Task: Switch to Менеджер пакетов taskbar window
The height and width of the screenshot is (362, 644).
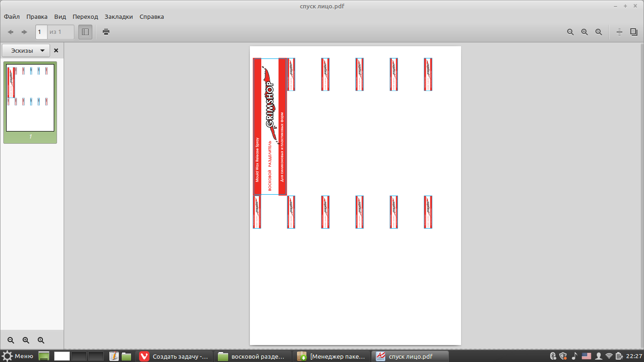Action: click(331, 356)
